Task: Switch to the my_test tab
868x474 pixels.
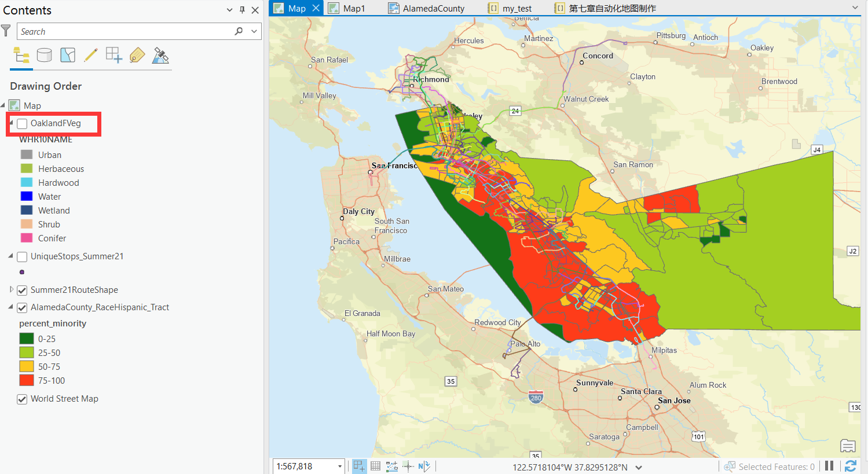Action: point(517,8)
